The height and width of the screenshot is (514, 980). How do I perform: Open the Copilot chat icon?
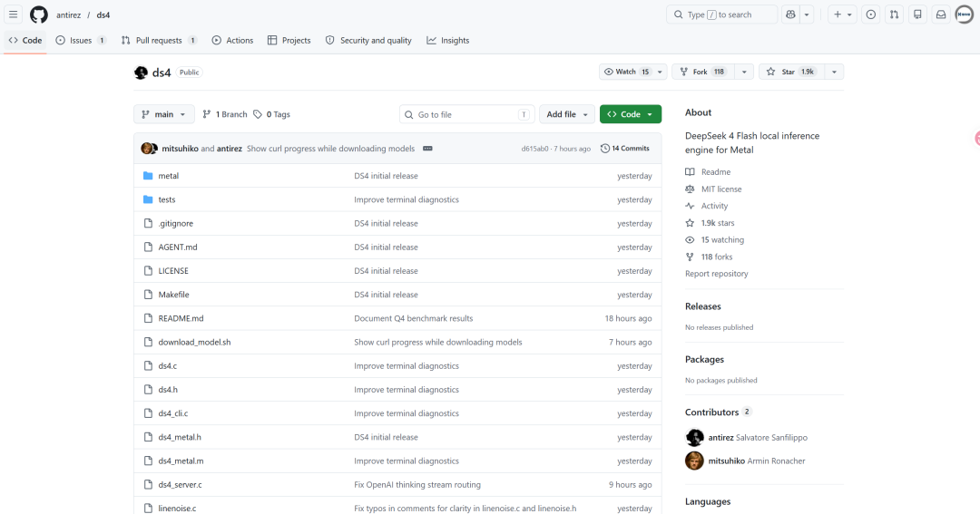coord(790,15)
